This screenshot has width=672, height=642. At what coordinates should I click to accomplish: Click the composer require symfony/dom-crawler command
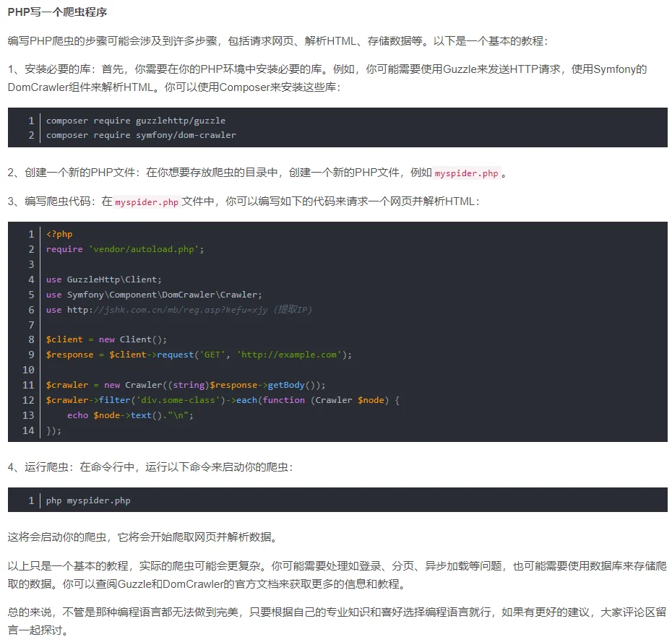pos(141,135)
